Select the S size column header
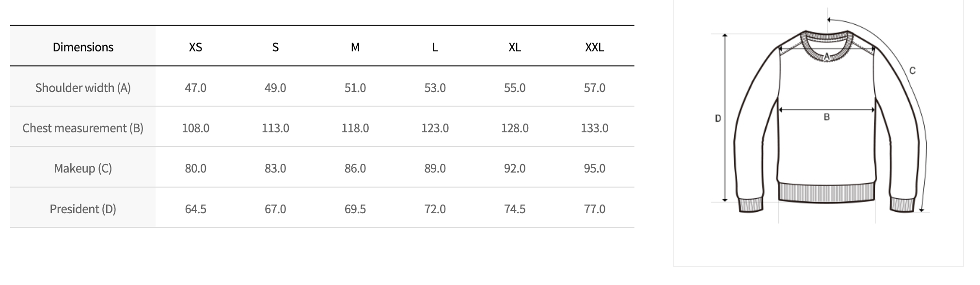Image resolution: width=980 pixels, height=285 pixels. click(275, 47)
